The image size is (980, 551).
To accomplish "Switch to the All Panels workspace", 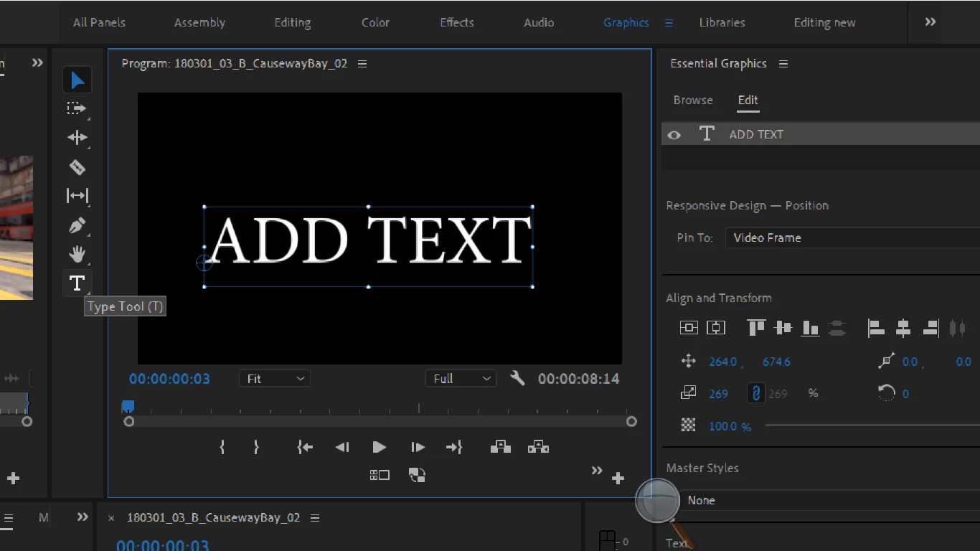I will tap(99, 22).
